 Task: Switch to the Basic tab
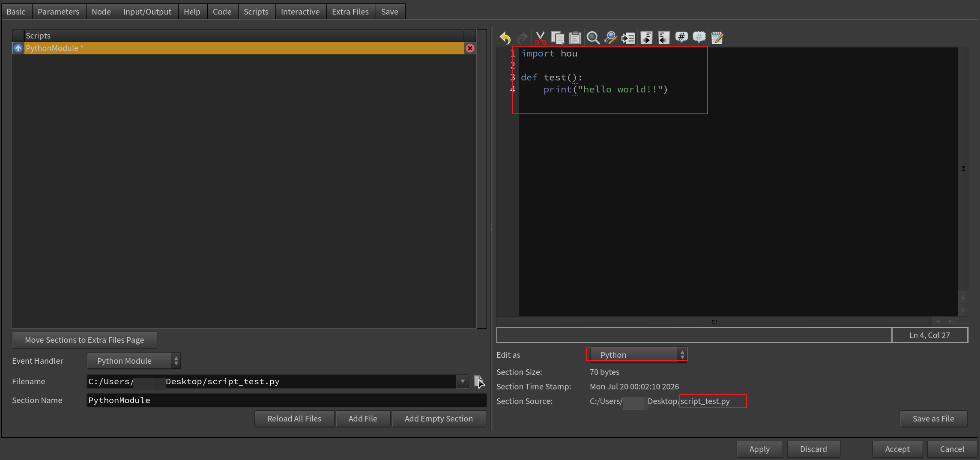16,12
